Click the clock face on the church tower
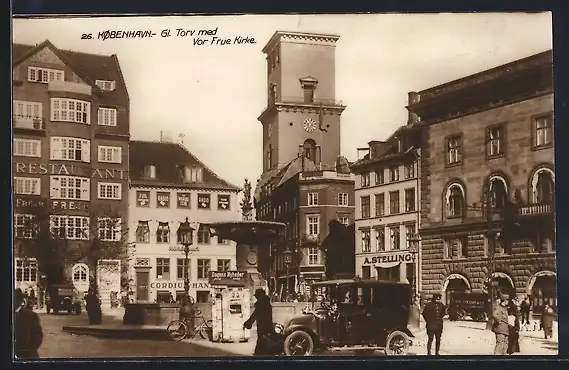This screenshot has width=569, height=370. (310, 125)
